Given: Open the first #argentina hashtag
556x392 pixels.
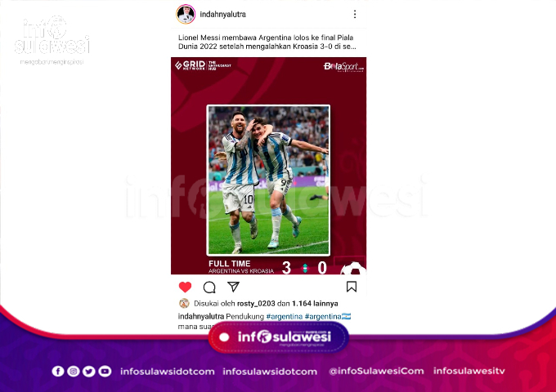Looking at the screenshot, I should (x=284, y=316).
